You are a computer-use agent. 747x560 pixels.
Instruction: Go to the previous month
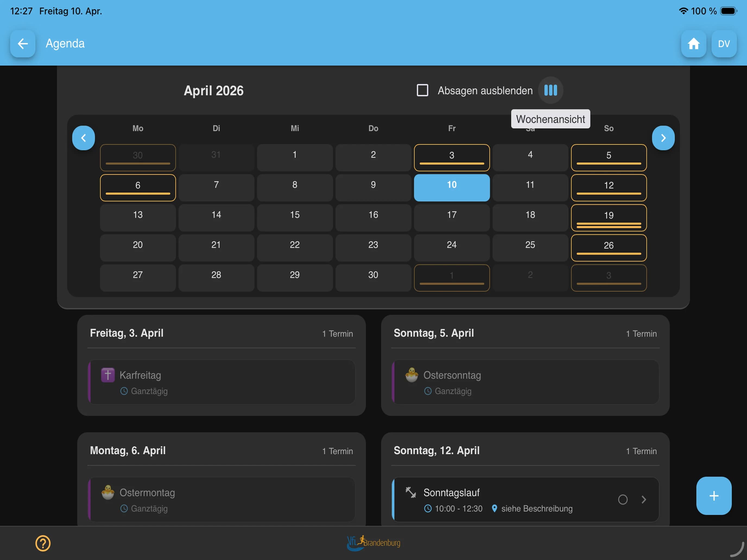[83, 138]
